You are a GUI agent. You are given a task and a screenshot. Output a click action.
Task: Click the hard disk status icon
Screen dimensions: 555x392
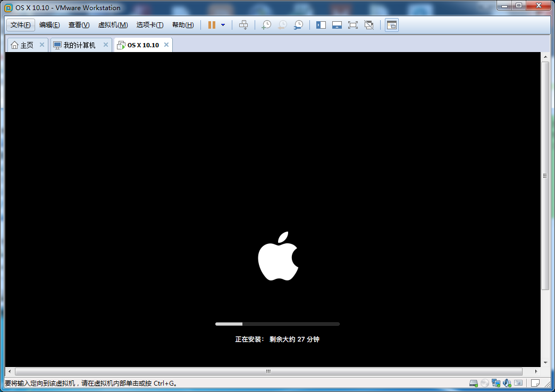[x=474, y=383]
